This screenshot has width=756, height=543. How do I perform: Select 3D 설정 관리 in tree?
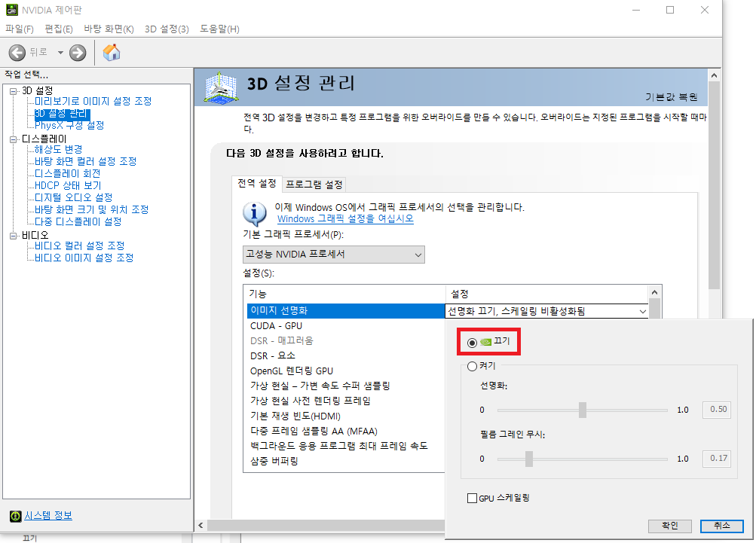tap(61, 114)
